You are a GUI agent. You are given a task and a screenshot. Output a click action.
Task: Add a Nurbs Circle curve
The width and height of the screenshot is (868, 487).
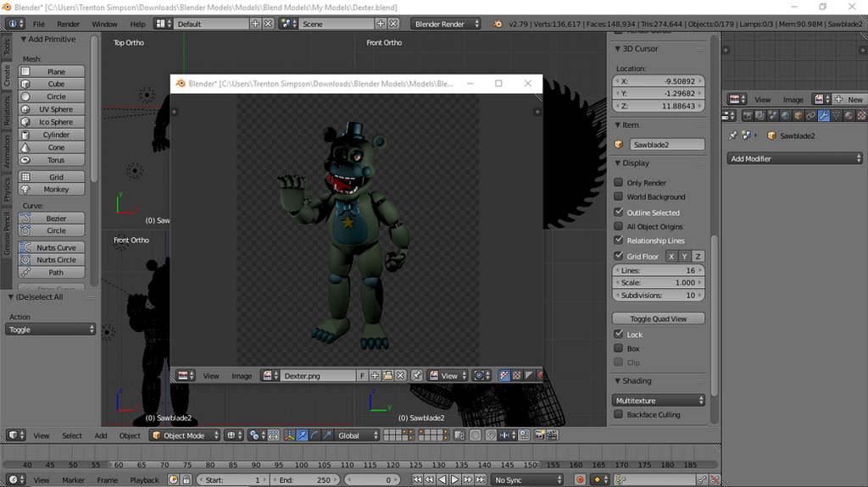tap(52, 259)
